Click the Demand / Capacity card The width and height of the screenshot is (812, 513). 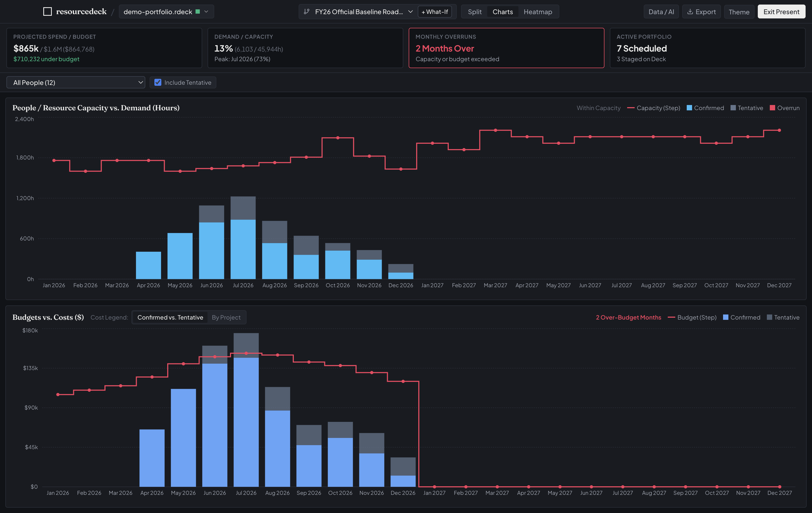coord(305,48)
